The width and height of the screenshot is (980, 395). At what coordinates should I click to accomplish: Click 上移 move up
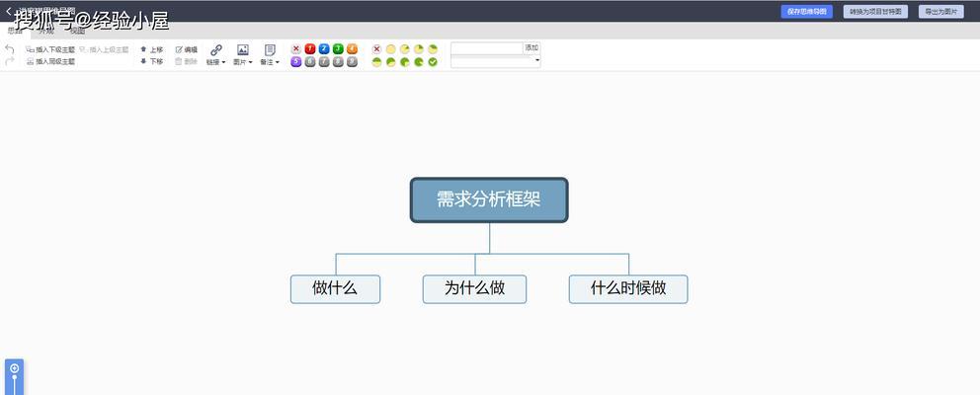pos(152,49)
